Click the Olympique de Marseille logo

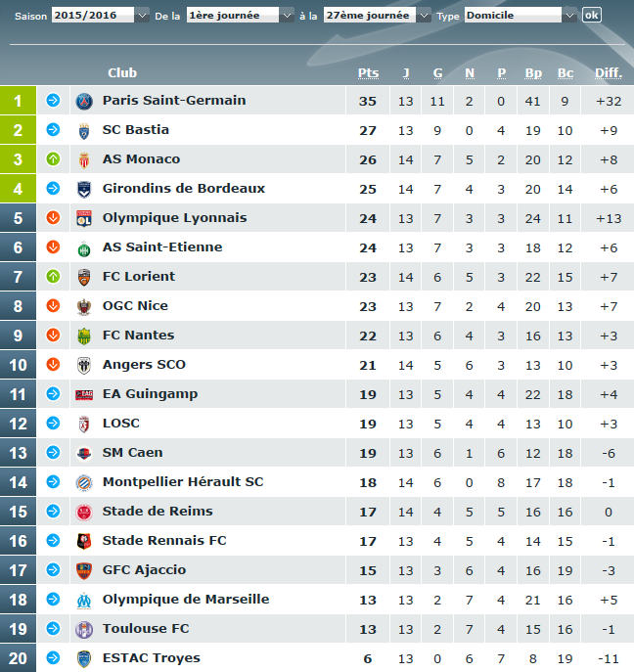[84, 600]
